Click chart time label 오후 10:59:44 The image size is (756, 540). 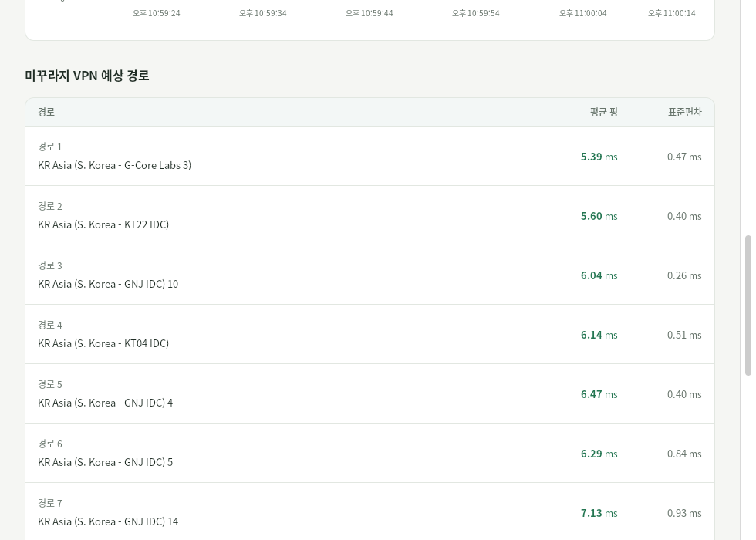pyautogui.click(x=370, y=13)
